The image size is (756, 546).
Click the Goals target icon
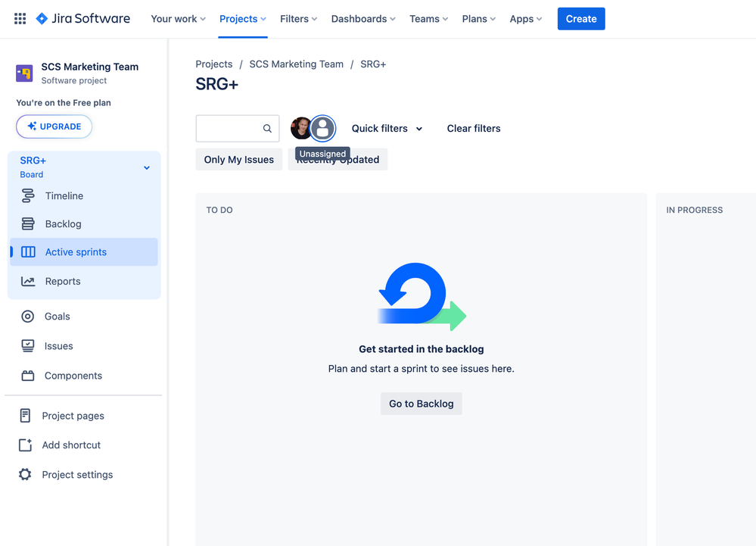click(28, 317)
